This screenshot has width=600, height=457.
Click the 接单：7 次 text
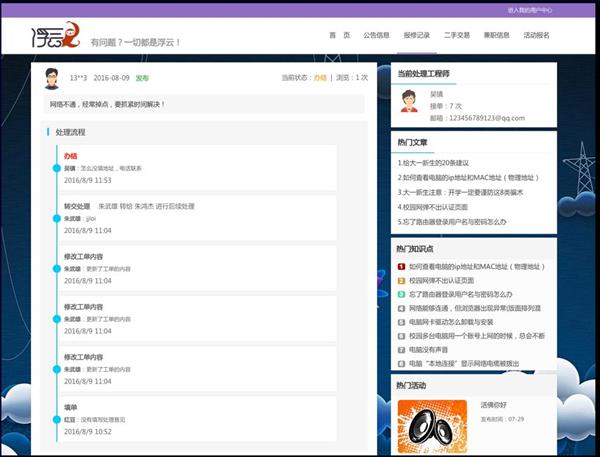pyautogui.click(x=445, y=106)
